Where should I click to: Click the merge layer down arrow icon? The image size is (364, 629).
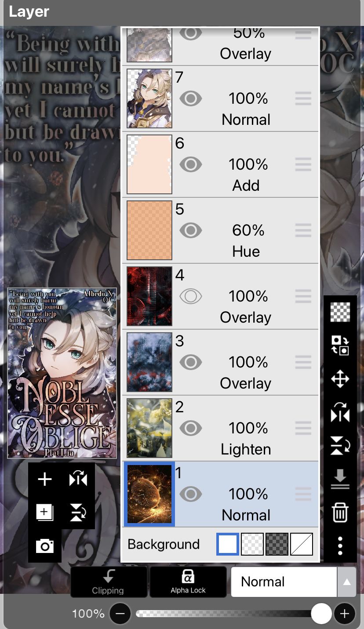pos(340,479)
